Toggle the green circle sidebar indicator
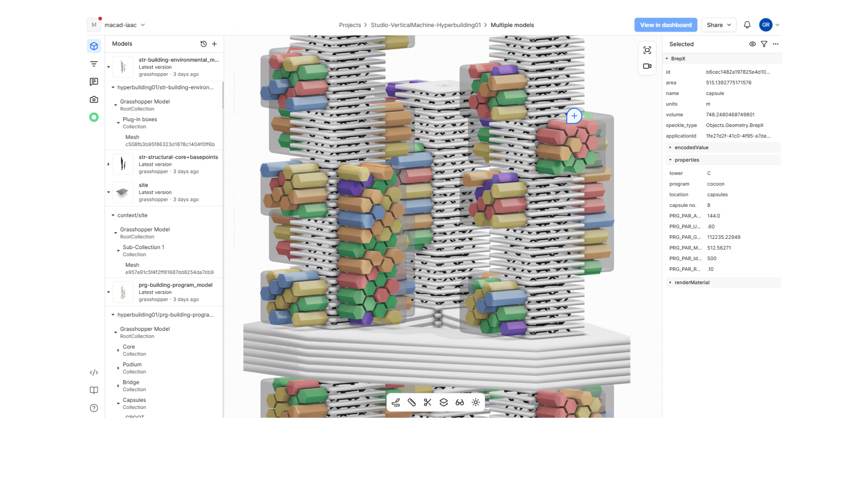 tap(94, 117)
